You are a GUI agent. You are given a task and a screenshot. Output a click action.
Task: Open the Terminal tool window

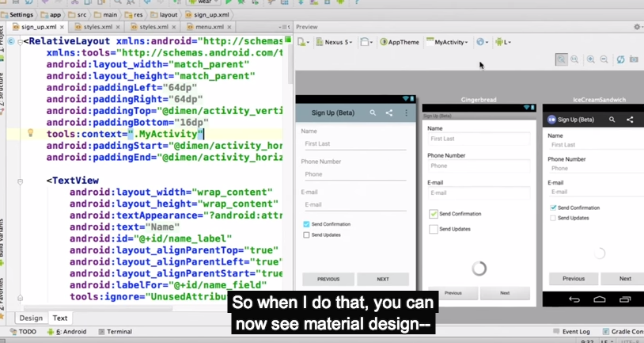coord(116,331)
